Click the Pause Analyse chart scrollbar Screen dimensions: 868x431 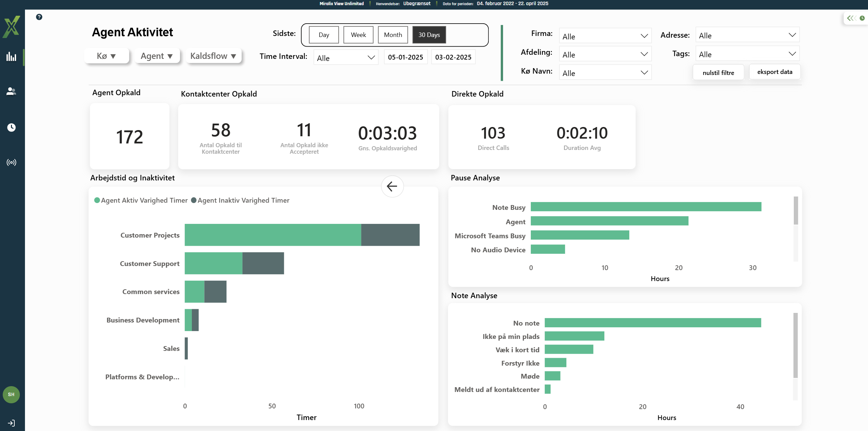[795, 211]
